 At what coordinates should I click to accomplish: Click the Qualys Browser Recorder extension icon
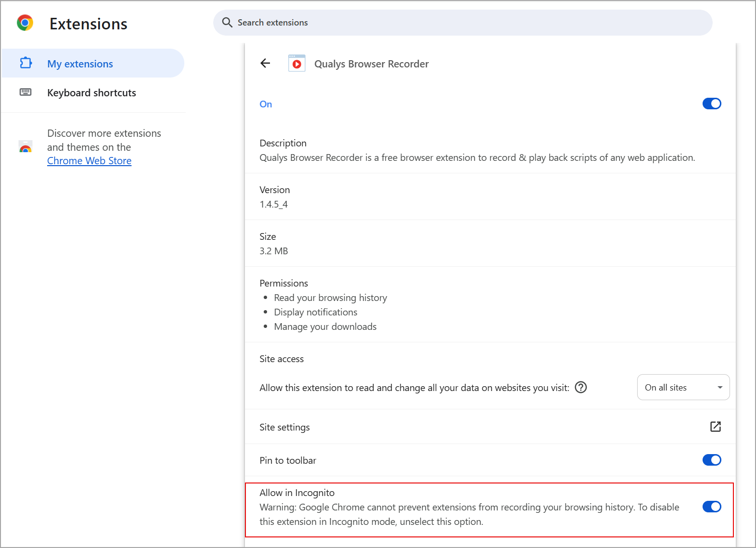click(297, 63)
